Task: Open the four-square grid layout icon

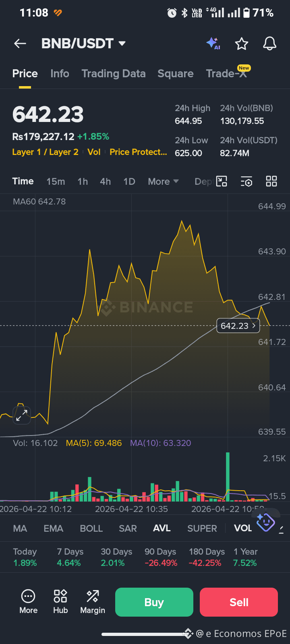Action: tap(271, 182)
